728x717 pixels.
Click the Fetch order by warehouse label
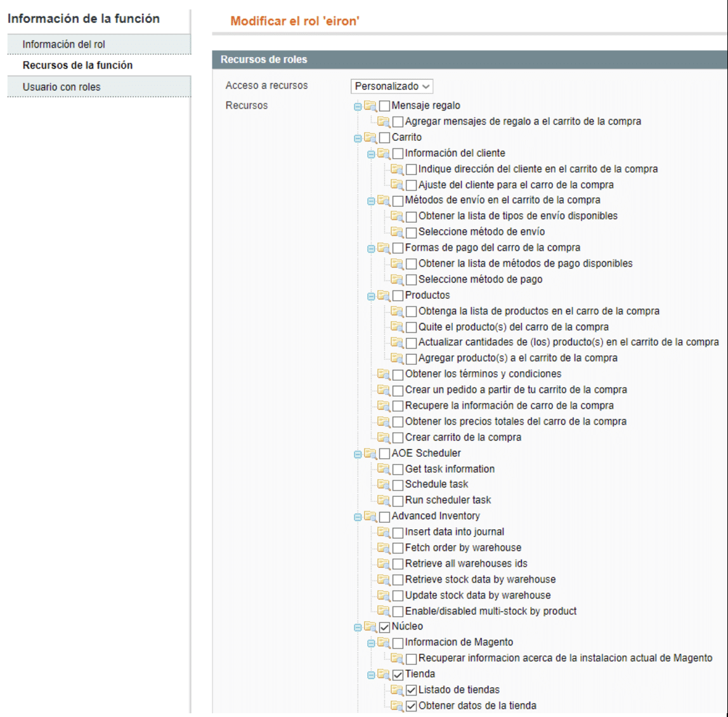click(463, 548)
